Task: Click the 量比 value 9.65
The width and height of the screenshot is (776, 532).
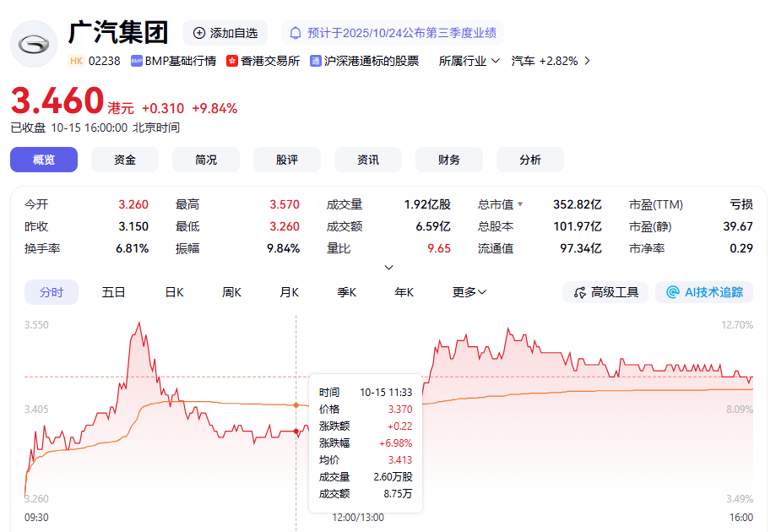Action: click(x=439, y=248)
